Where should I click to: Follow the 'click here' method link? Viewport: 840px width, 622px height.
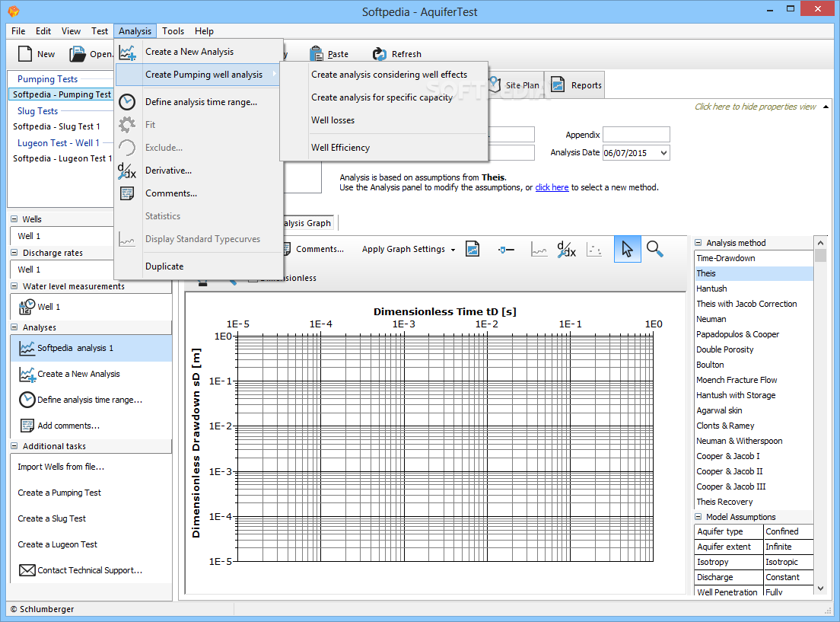pos(552,188)
